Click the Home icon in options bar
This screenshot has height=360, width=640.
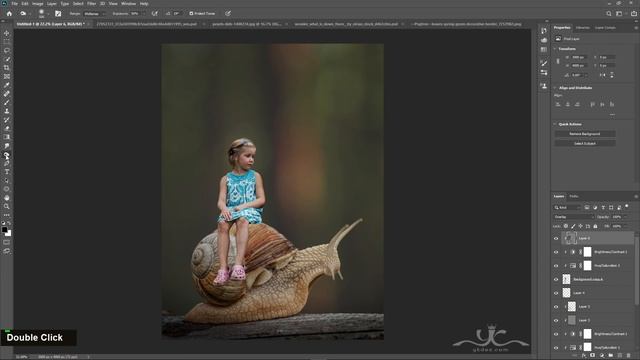9,13
